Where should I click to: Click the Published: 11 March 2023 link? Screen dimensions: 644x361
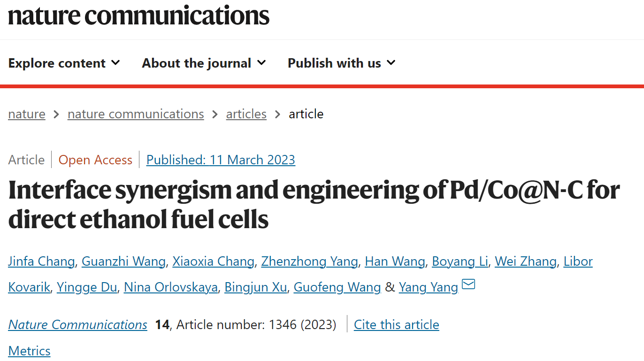[x=221, y=160]
